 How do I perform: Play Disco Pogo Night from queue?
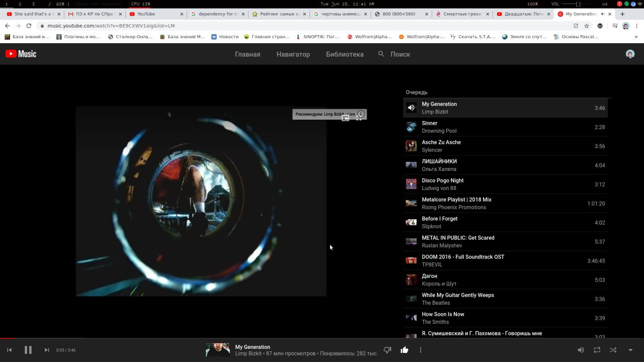[505, 184]
